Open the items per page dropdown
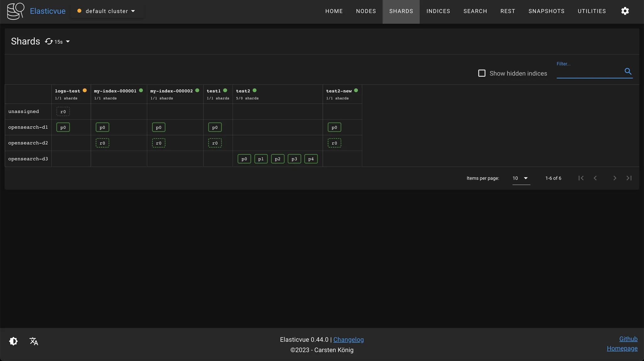This screenshot has width=644, height=361. [x=521, y=178]
